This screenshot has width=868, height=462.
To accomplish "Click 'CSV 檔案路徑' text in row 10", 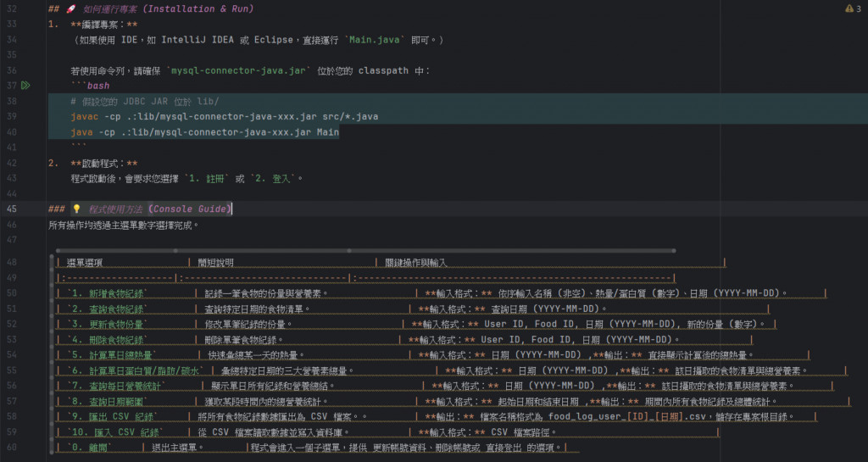I will (523, 432).
